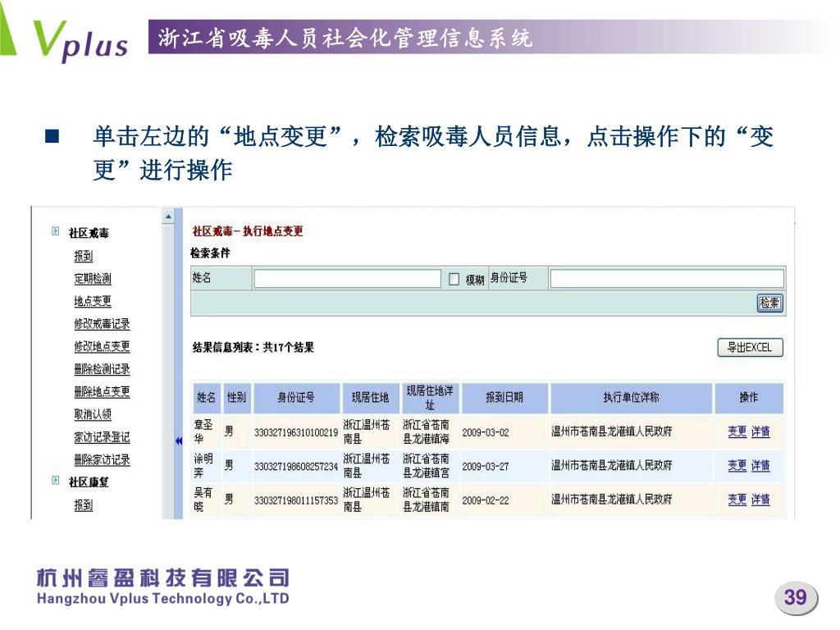This screenshot has height=630, width=840.
Task: Open the 定期检测 sidebar link
Action: pos(92,279)
